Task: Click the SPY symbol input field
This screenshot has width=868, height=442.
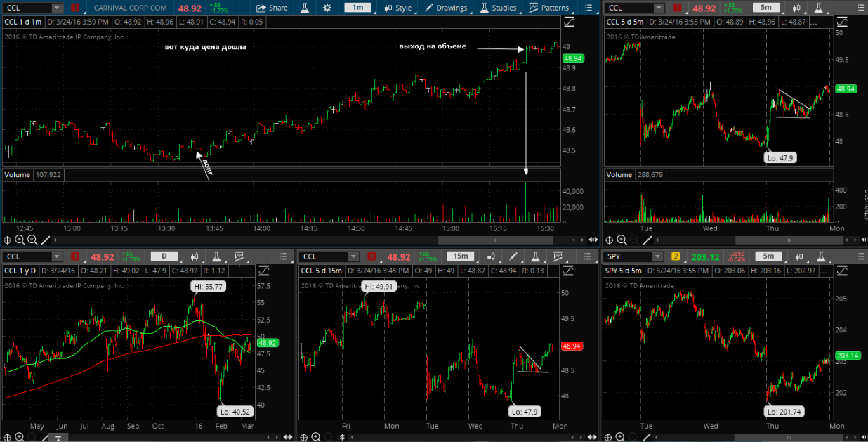Action: [x=629, y=256]
